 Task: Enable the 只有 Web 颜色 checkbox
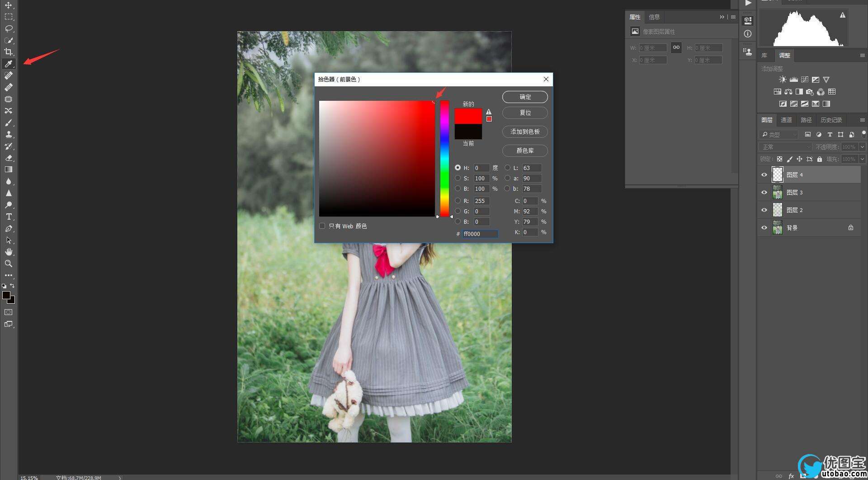click(x=322, y=226)
